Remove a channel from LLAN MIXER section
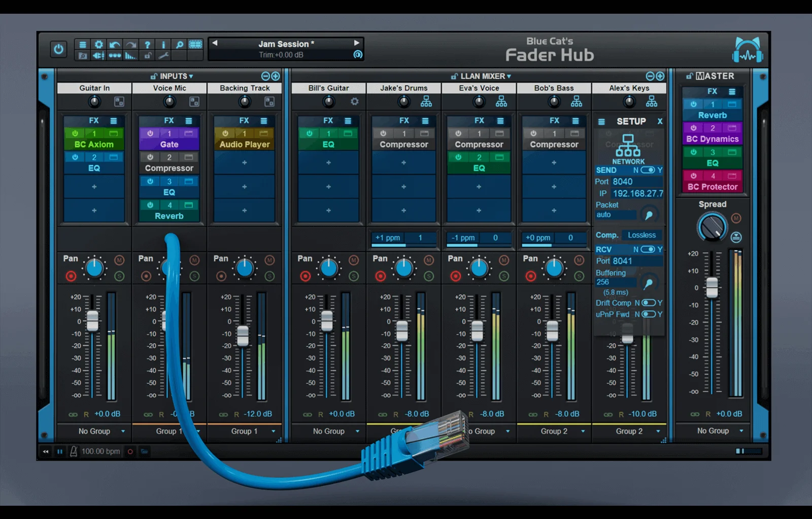Image resolution: width=812 pixels, height=519 pixels. [650, 76]
